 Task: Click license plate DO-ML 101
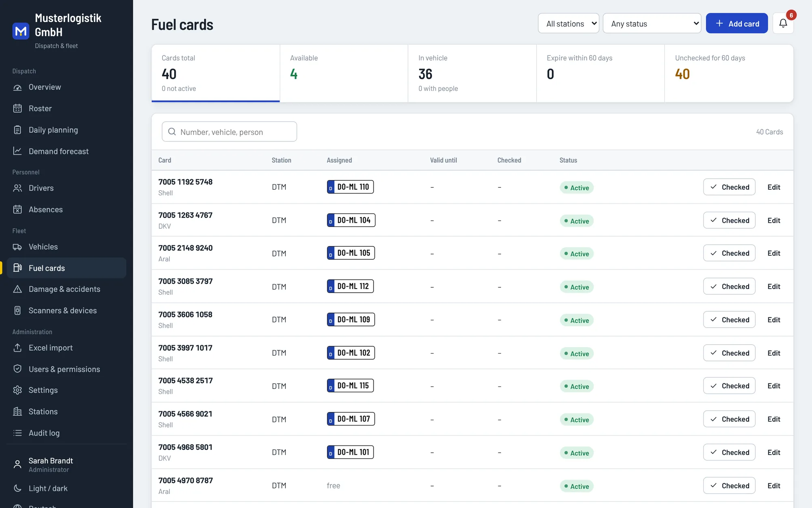pos(350,452)
